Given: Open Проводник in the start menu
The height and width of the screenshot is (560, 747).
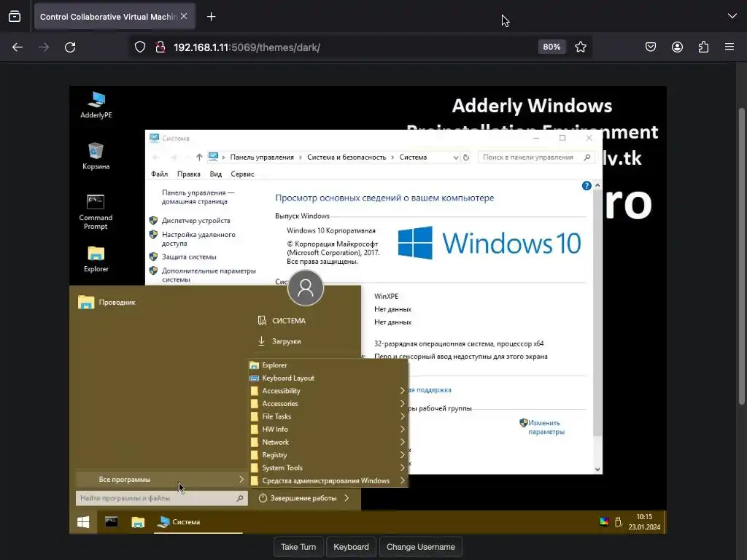Looking at the screenshot, I should point(107,303).
